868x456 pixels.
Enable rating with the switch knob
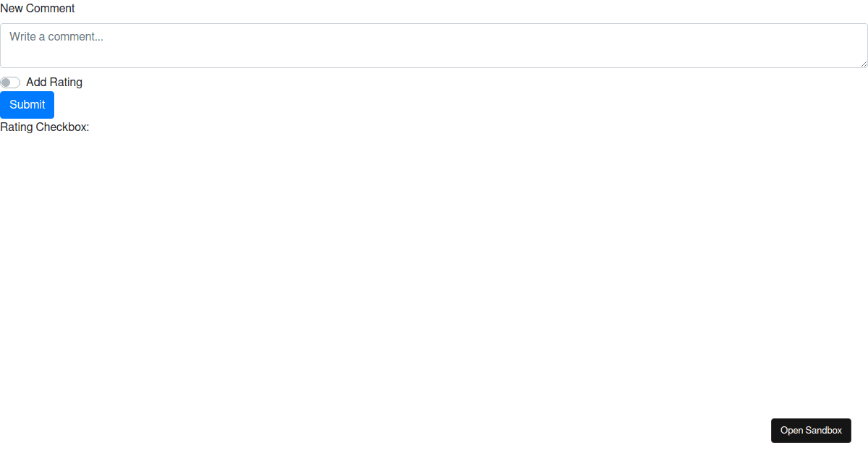click(x=7, y=83)
